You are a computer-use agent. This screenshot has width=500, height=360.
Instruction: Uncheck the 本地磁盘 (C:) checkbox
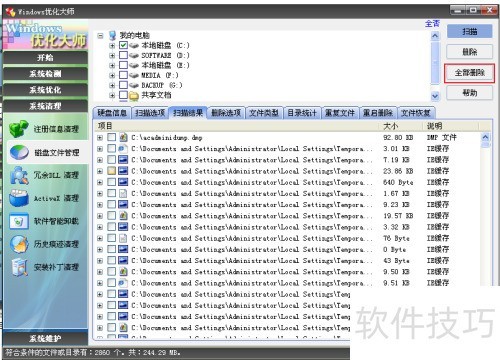(x=123, y=45)
